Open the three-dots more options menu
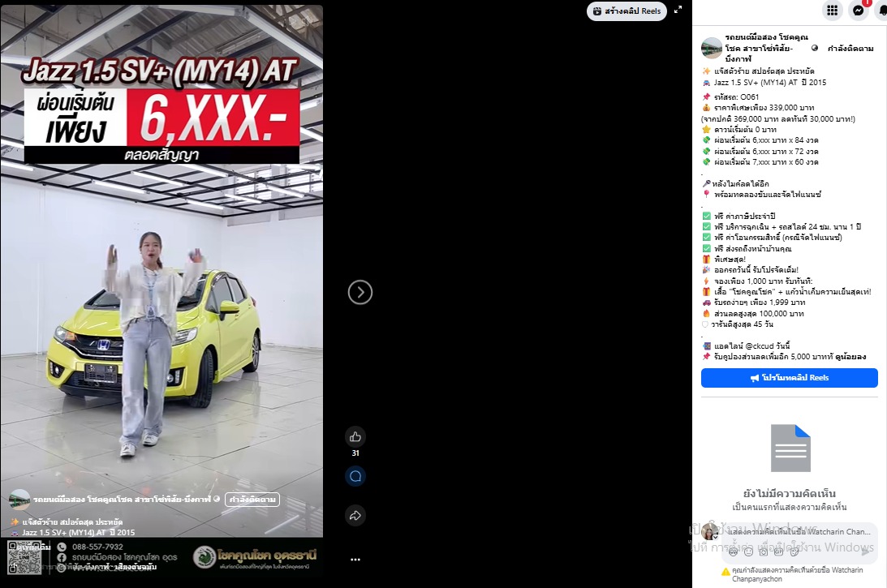The height and width of the screenshot is (588, 887). click(x=355, y=559)
